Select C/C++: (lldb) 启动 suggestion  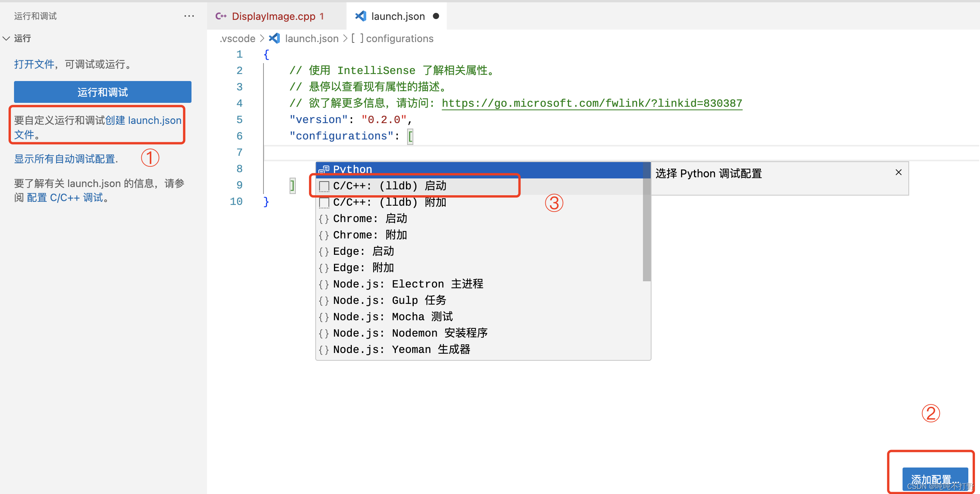click(x=479, y=186)
